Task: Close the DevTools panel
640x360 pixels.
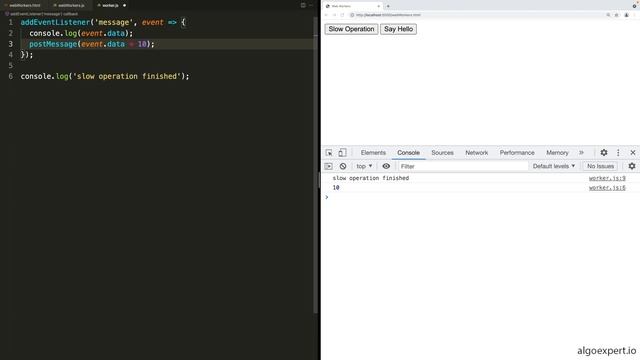Action: tap(633, 153)
